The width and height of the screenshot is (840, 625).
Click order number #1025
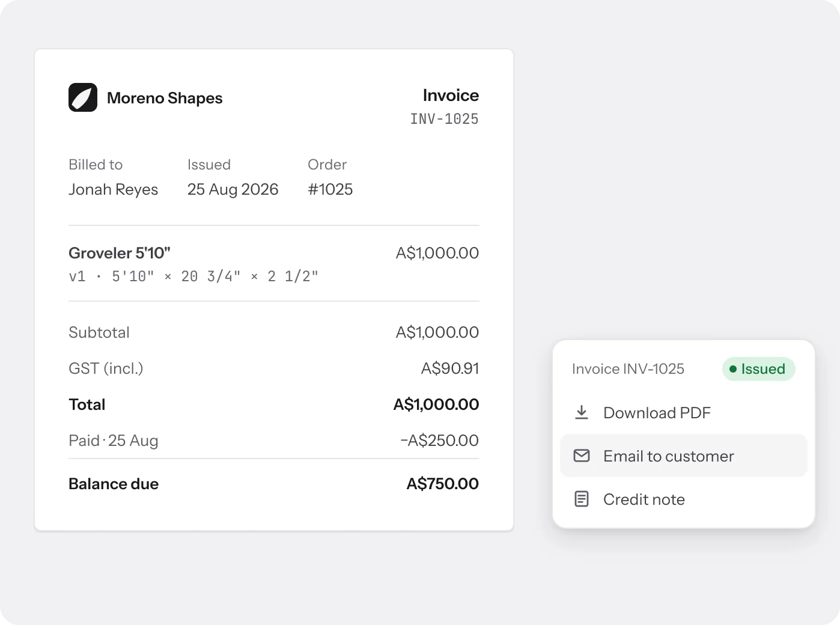point(330,189)
